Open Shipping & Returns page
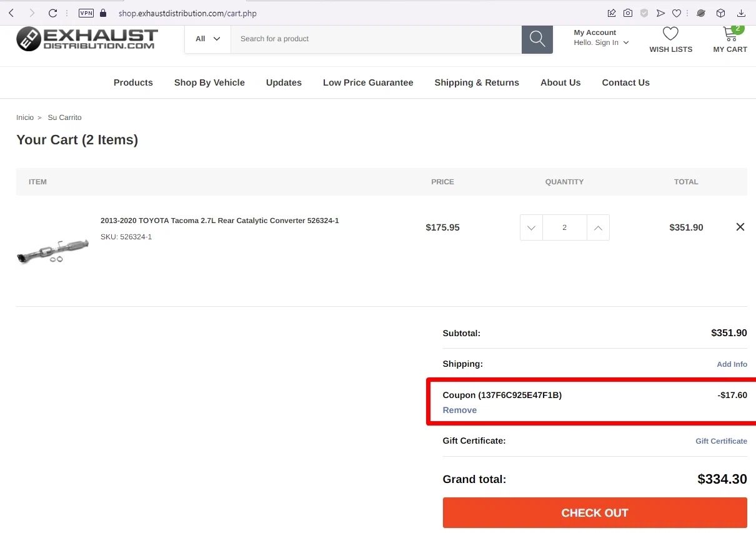This screenshot has height=533, width=756. pos(477,82)
